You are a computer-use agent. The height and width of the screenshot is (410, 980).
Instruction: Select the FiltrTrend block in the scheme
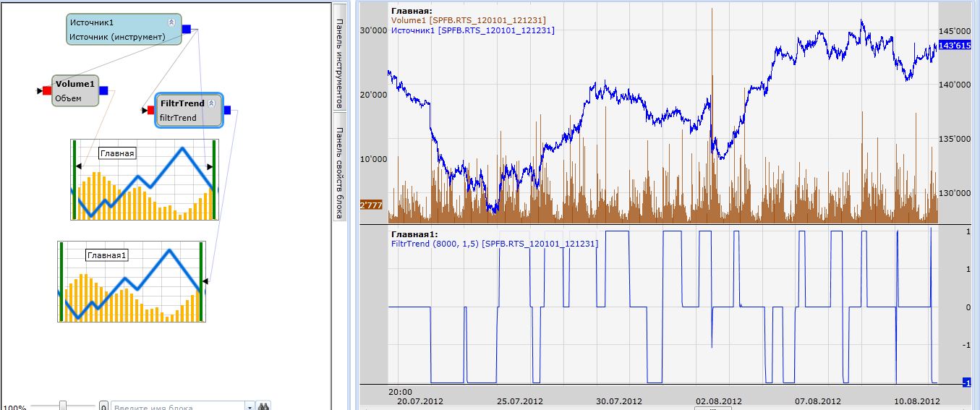click(189, 110)
